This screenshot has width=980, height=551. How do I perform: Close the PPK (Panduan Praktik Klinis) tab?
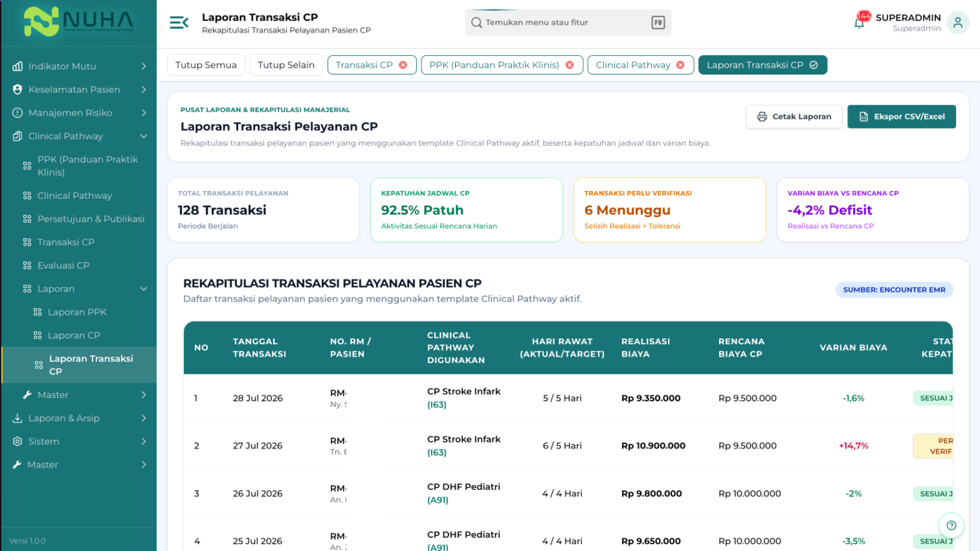(x=570, y=65)
